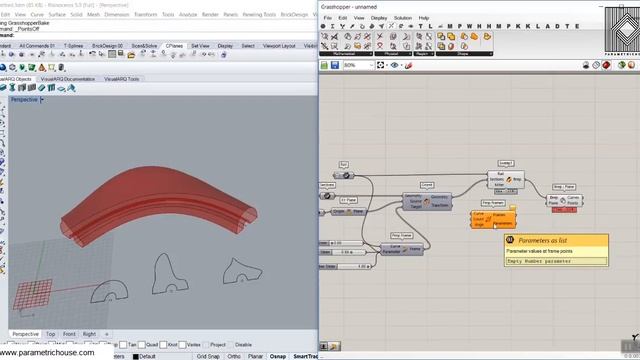Screen dimensions: 640x360
Task: Select Orient component on canvas
Action: click(427, 202)
